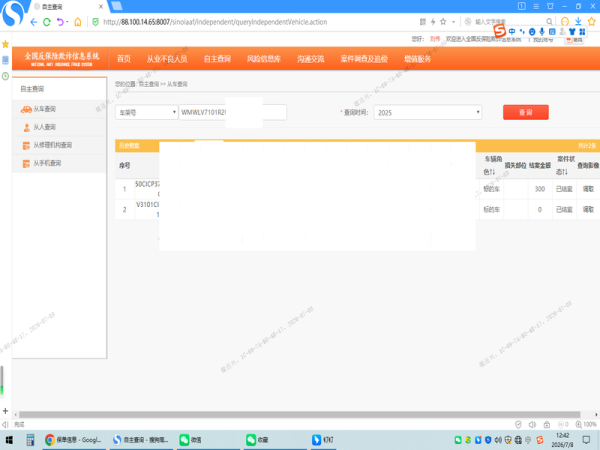
Task: Switch to the 微信 WeChat taskbar window
Action: (x=208, y=440)
